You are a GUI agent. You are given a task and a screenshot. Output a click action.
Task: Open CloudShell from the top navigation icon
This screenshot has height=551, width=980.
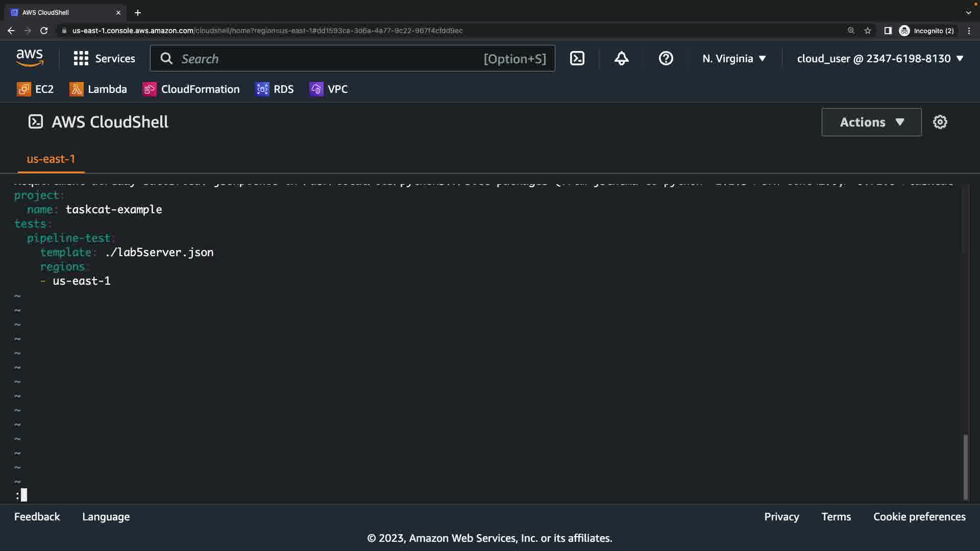pyautogui.click(x=577, y=59)
